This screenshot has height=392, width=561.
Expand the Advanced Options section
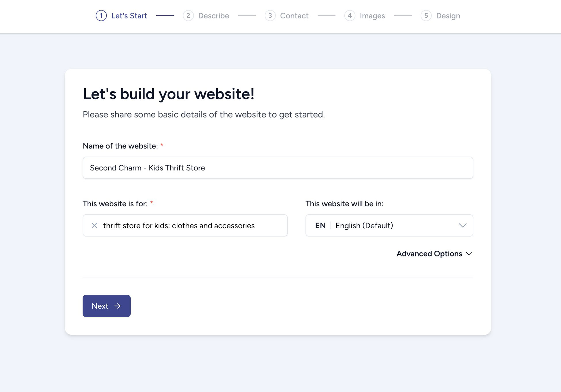pos(430,254)
